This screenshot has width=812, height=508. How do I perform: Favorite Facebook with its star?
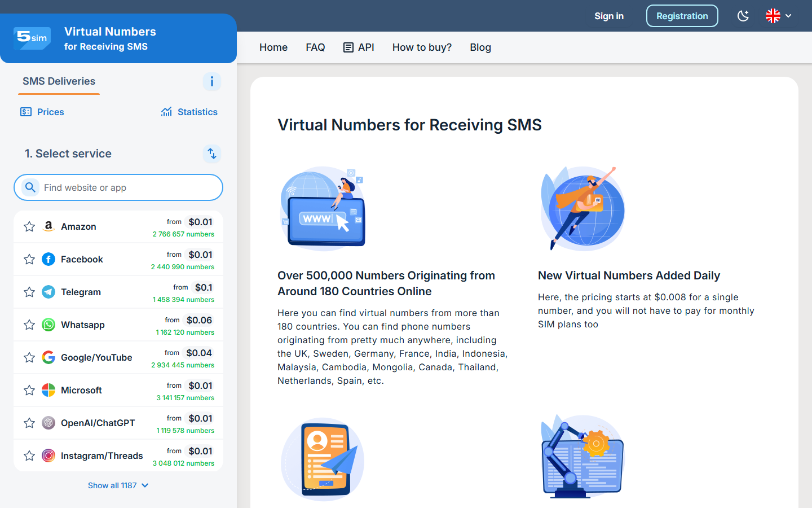(29, 260)
